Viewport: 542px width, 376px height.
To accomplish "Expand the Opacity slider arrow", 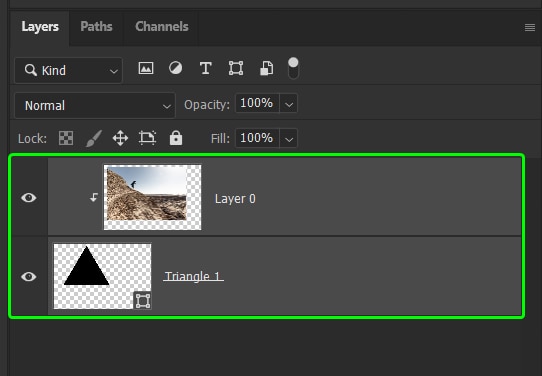I will coord(289,104).
